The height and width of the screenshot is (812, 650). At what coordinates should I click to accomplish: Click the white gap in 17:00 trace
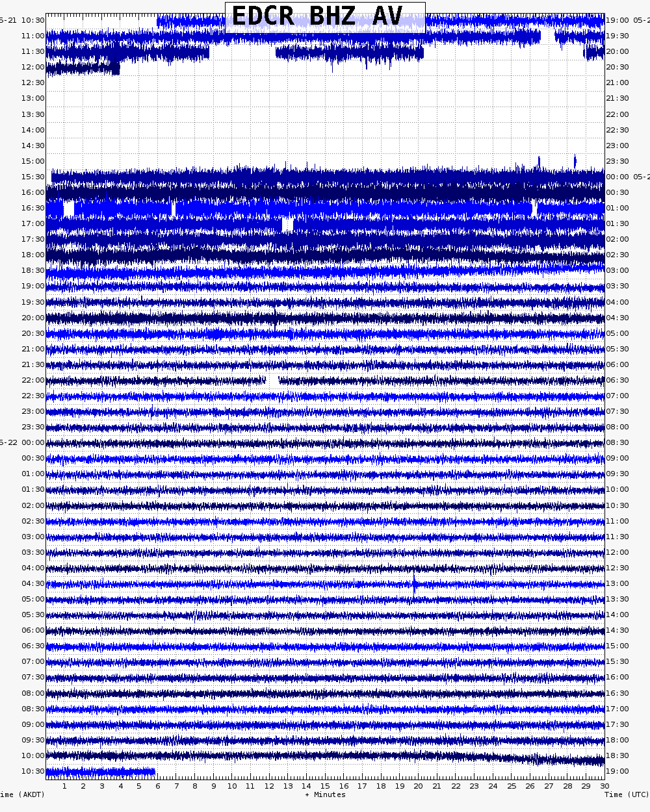287,225
